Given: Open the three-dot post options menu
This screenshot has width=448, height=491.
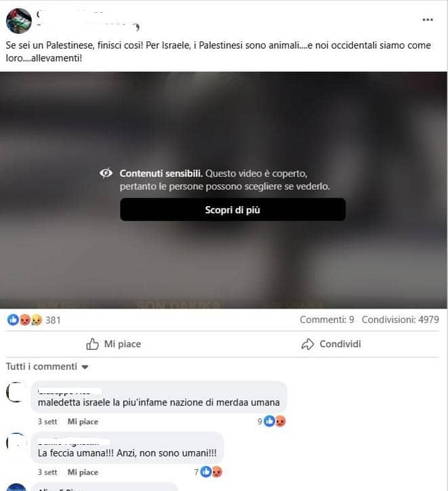Looking at the screenshot, I should coord(428,20).
